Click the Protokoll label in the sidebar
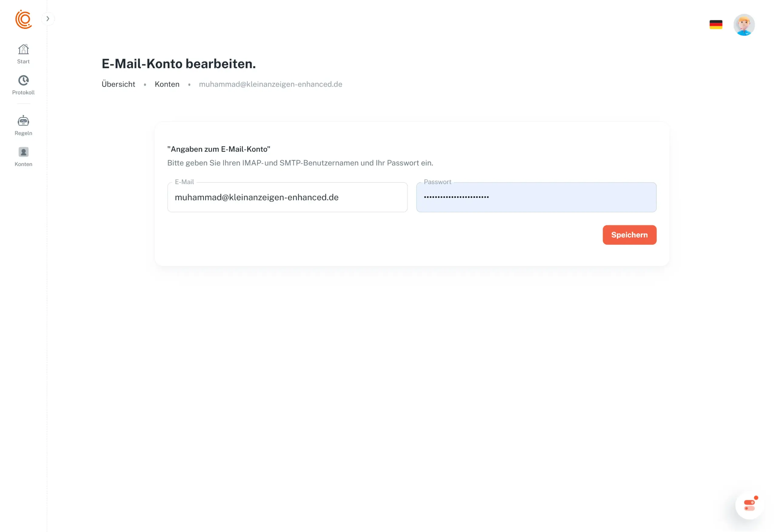 [x=23, y=92]
